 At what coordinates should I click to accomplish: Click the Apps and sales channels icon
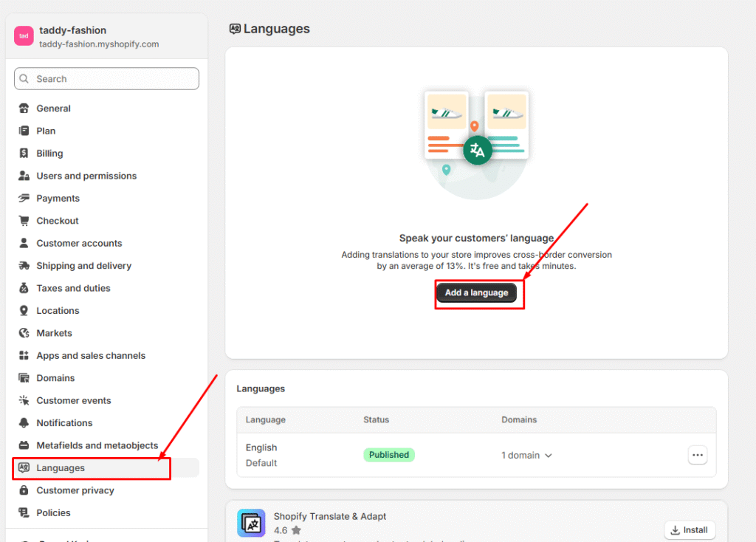24,355
